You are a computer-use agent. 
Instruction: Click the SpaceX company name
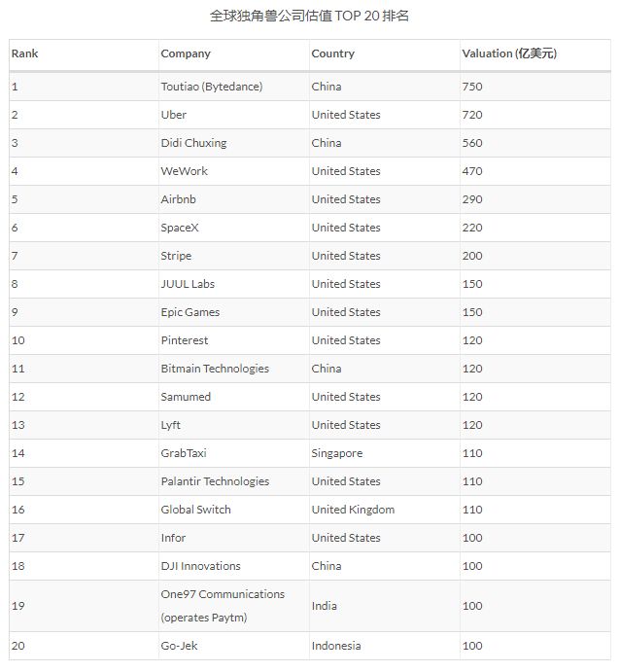[x=180, y=228]
